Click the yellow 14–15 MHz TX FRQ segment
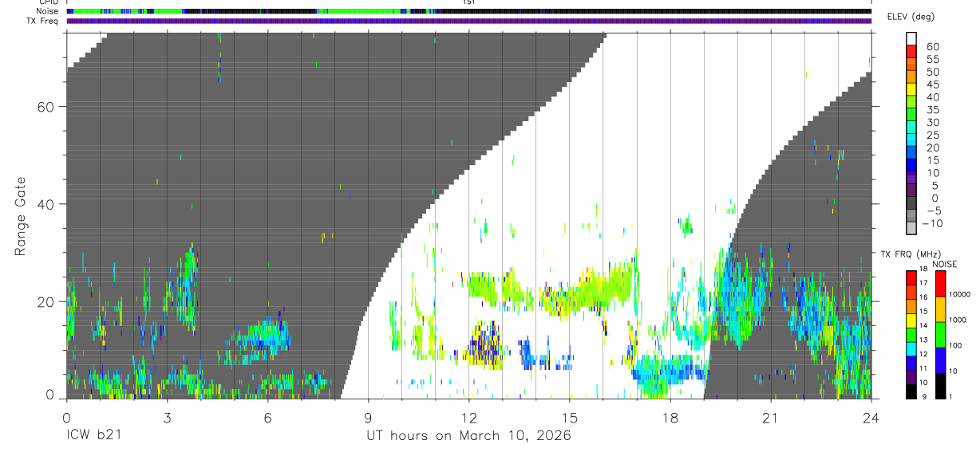Image resolution: width=980 pixels, height=452 pixels. click(x=911, y=320)
